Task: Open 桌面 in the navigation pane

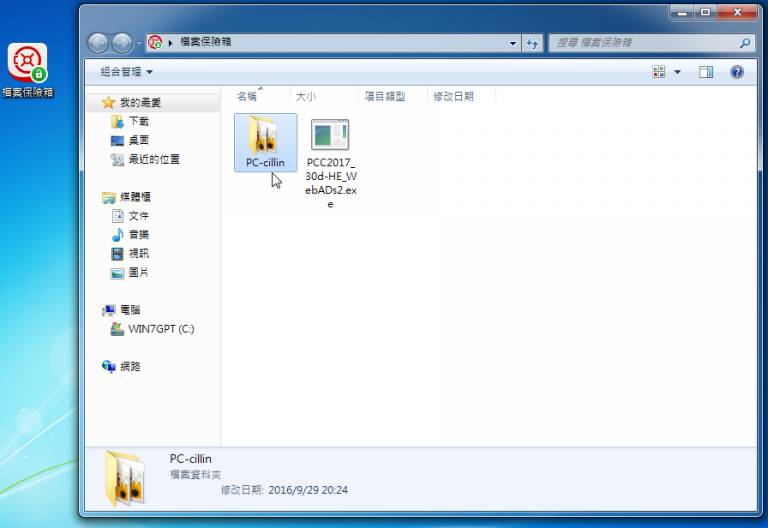Action: tap(139, 141)
